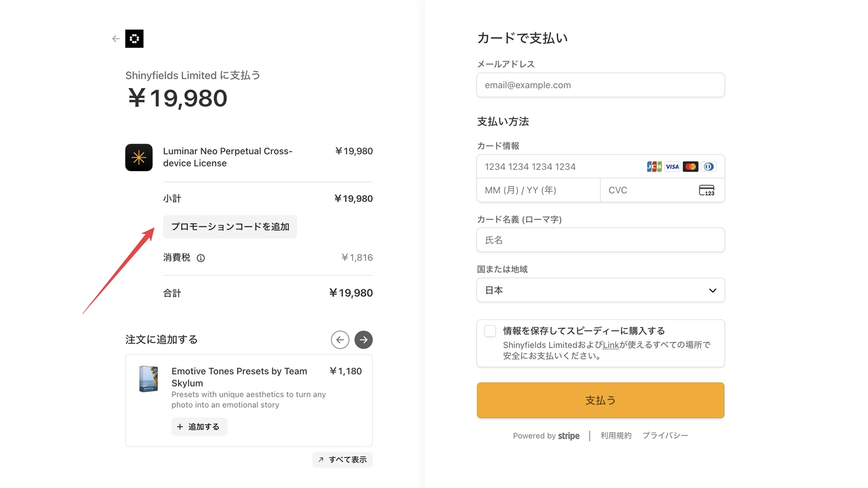Screen dimensions: 868x488
Task: Click the Shinyfields merchant logo
Action: [134, 38]
